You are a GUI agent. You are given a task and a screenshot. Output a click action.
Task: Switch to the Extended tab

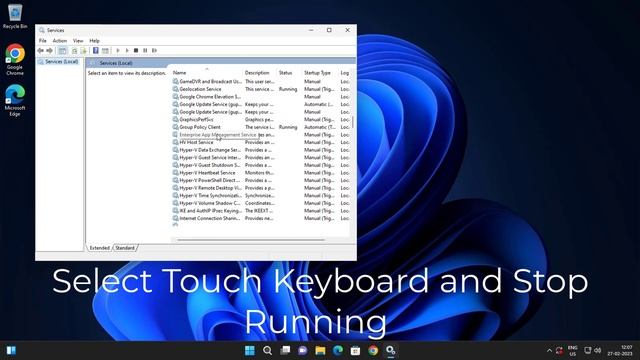[x=100, y=248]
